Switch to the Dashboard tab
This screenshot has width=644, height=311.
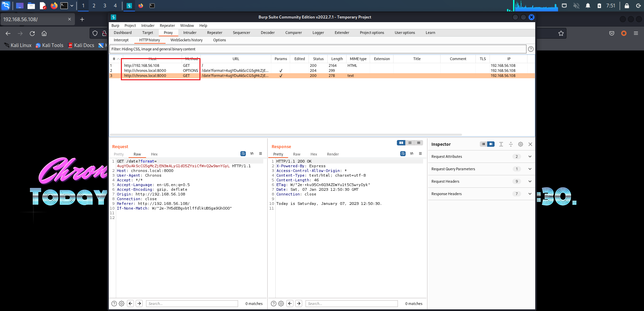point(123,33)
